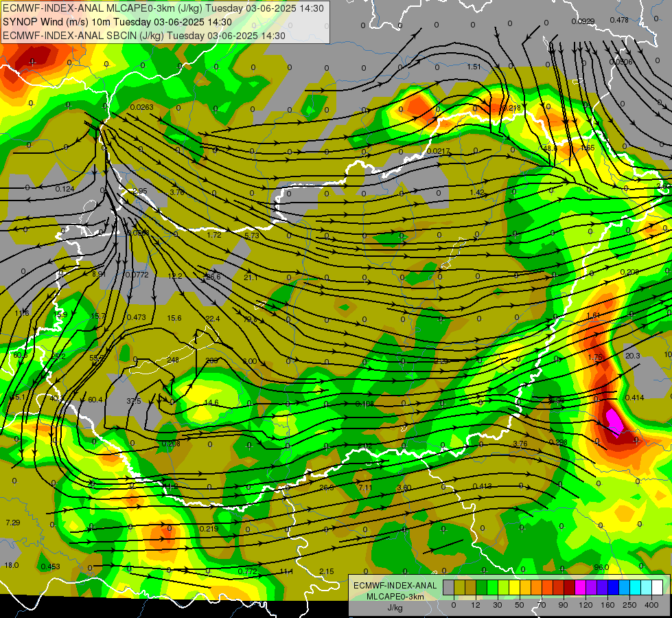
Task: Click the map value 0.298
Action: click(x=559, y=442)
